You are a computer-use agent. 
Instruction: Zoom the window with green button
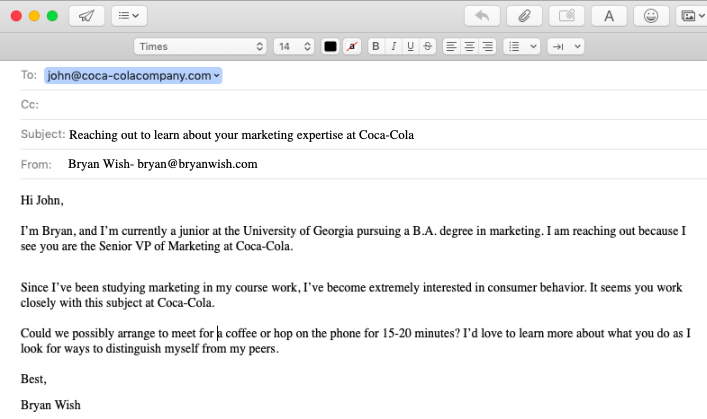[x=52, y=16]
